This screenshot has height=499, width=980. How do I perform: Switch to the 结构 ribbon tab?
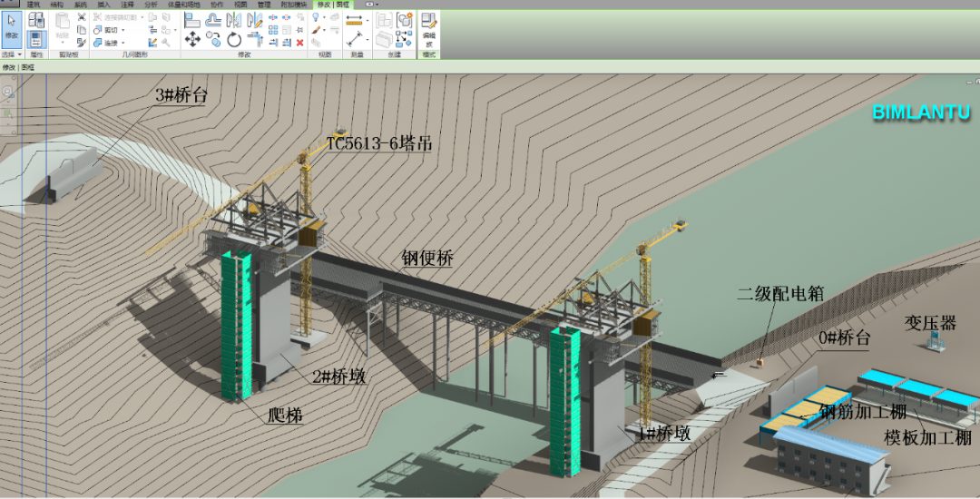(x=57, y=5)
